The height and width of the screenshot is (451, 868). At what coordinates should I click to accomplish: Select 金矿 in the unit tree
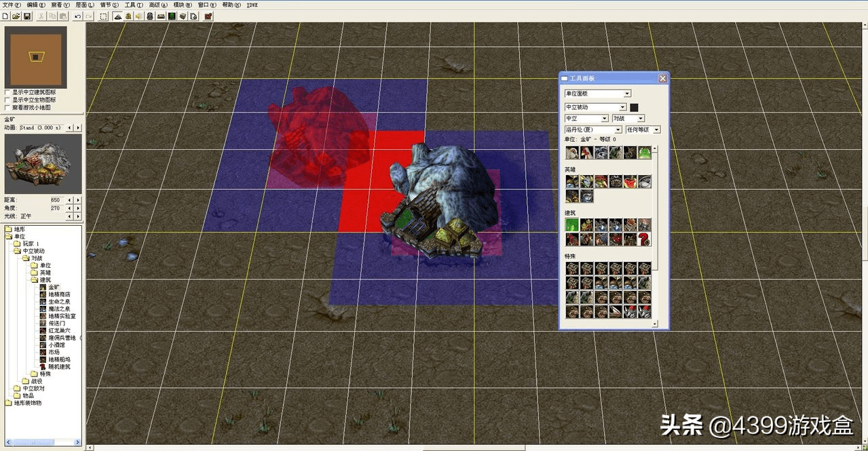tap(54, 287)
